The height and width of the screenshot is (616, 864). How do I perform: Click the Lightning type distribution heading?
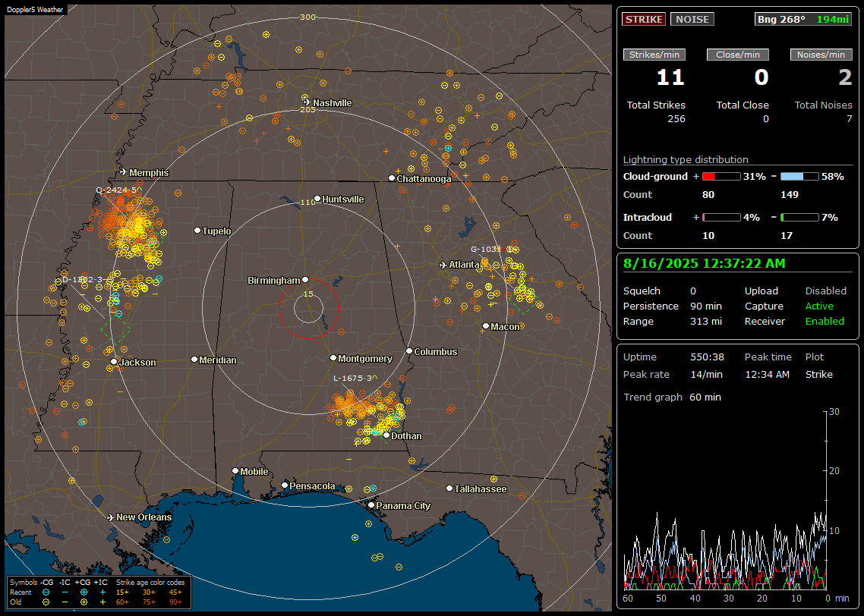(686, 159)
